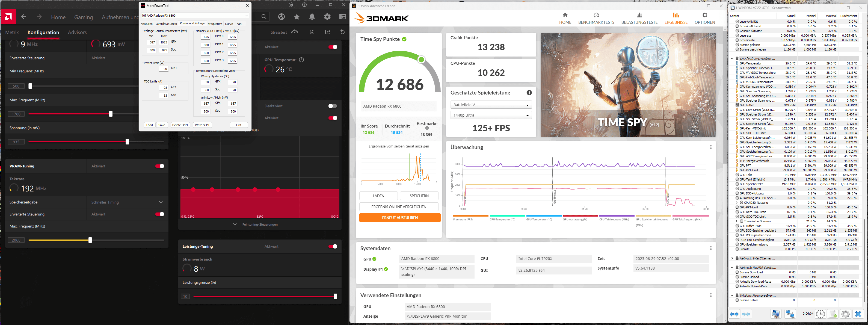Collapse Network RealTek sensor group
The width and height of the screenshot is (868, 325).
coord(732,268)
